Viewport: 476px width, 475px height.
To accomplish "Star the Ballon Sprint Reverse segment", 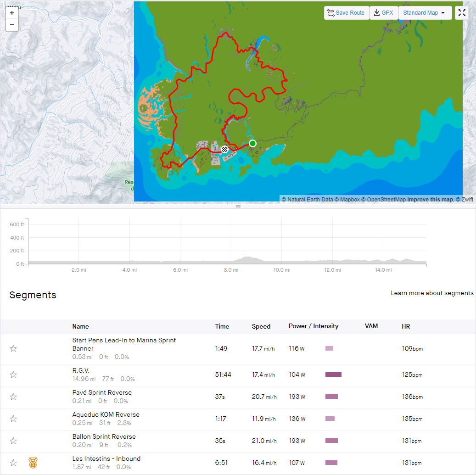I will click(x=13, y=441).
